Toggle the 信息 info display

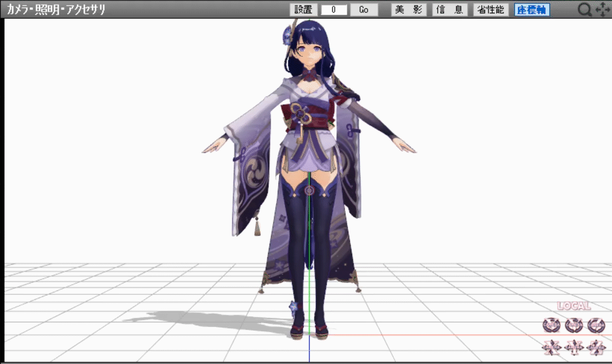tap(450, 9)
